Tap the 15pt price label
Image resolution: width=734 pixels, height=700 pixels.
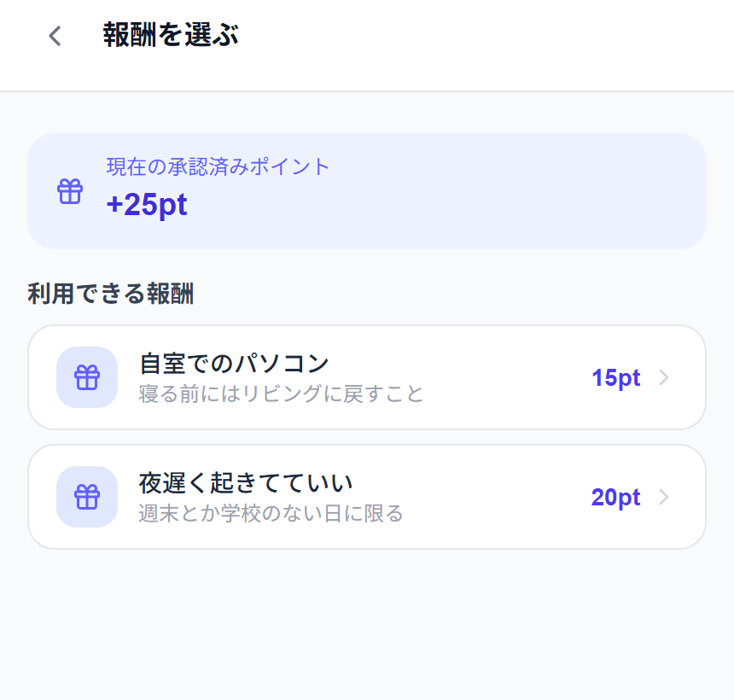[615, 377]
